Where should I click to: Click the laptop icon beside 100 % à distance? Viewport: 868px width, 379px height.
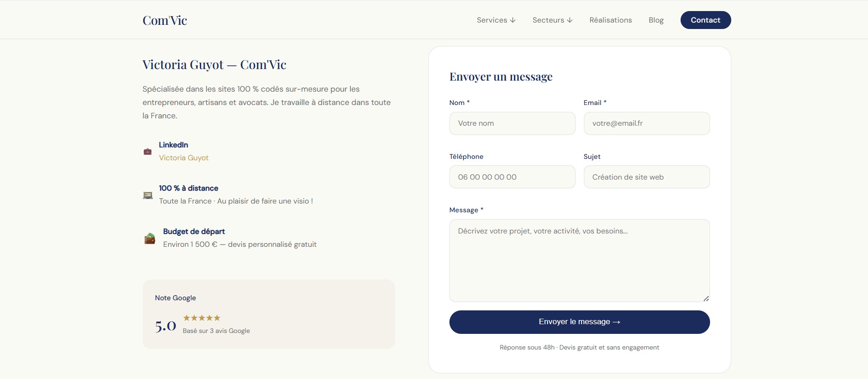[x=147, y=195]
